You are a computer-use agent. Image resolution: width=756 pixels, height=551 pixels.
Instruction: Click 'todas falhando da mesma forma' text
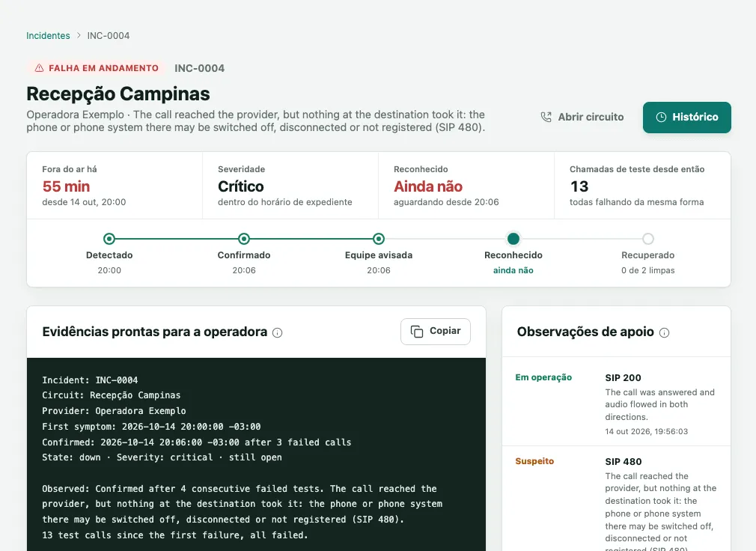coord(636,202)
